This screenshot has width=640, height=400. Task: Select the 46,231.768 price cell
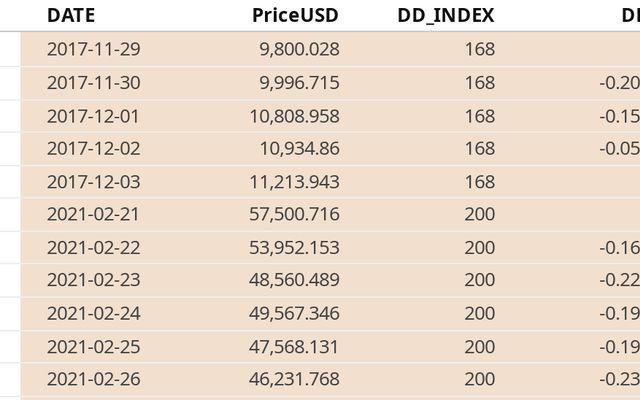295,379
